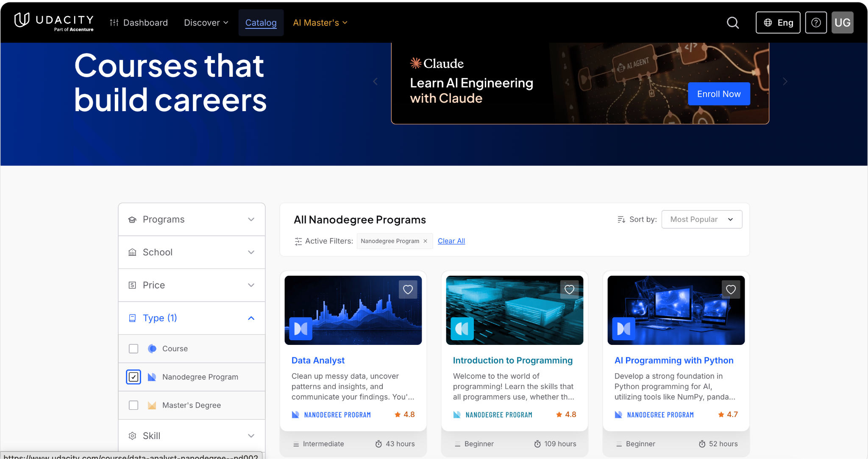Click the Skill gear icon
This screenshot has width=868, height=459.
pyautogui.click(x=132, y=436)
